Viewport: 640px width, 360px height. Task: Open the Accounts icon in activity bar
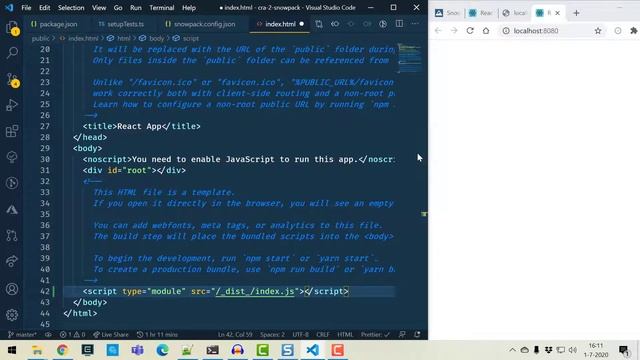tap(12, 289)
